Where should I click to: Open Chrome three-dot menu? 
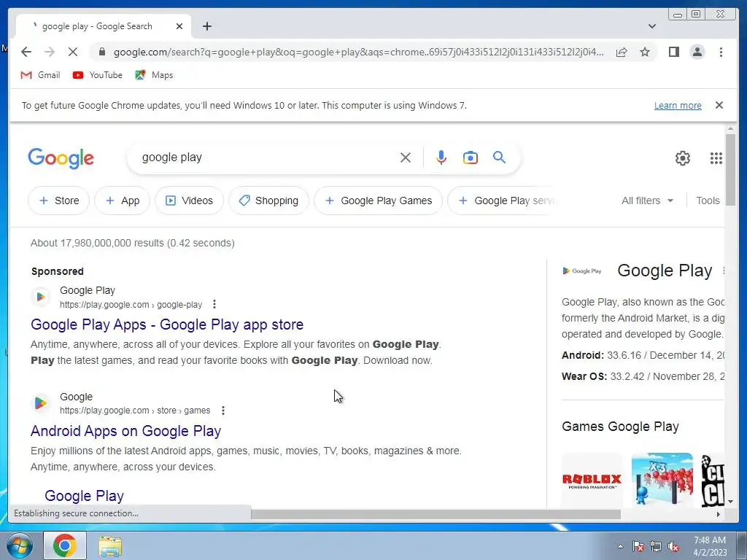click(721, 52)
